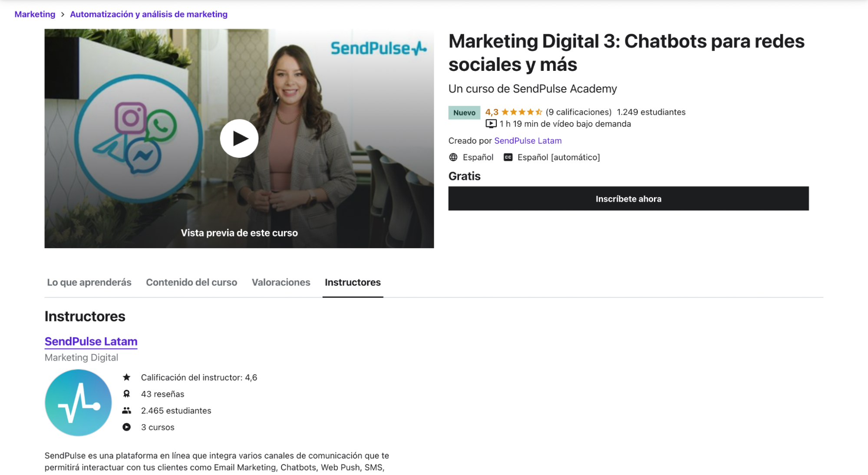Click the students people icon
Screen dimensions: 868x475
coord(126,410)
